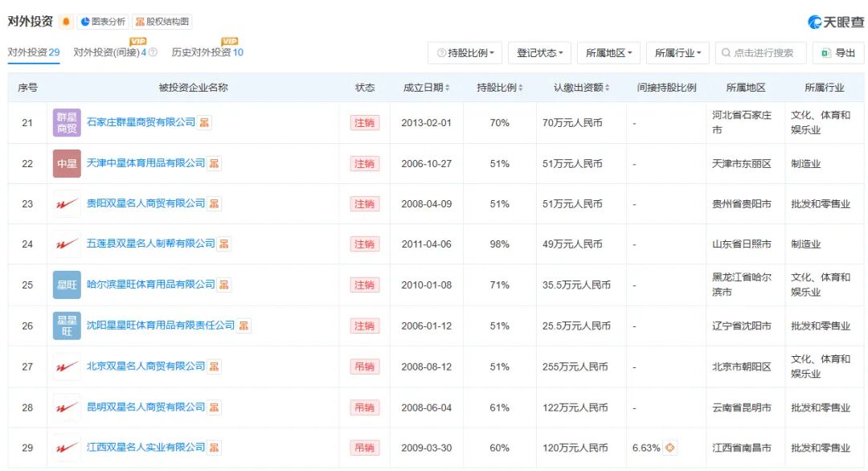Viewport: 868px width, 471px height.
Task: Click the 天眼查 logo
Action: click(x=835, y=22)
